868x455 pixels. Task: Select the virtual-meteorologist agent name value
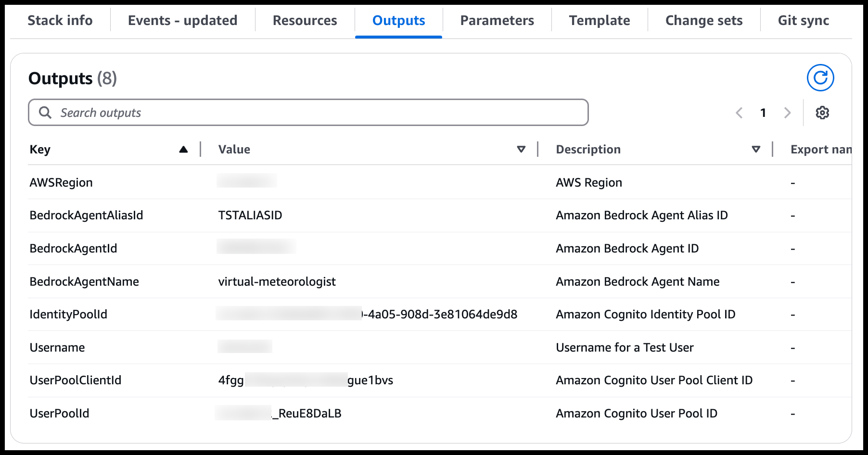pos(277,281)
